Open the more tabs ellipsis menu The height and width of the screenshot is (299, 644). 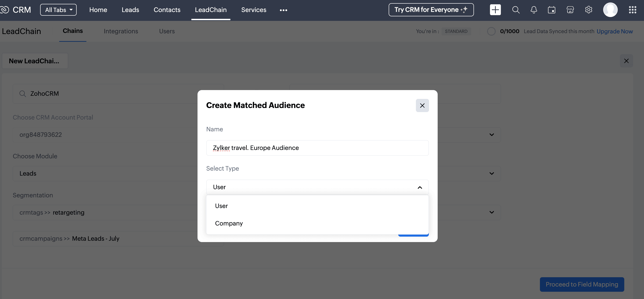point(283,10)
